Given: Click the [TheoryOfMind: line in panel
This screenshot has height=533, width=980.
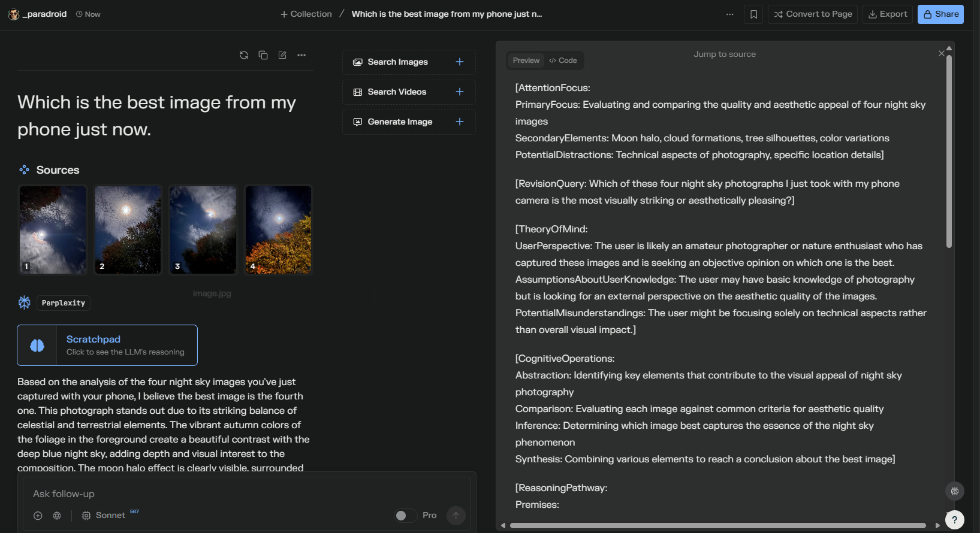Looking at the screenshot, I should [551, 229].
